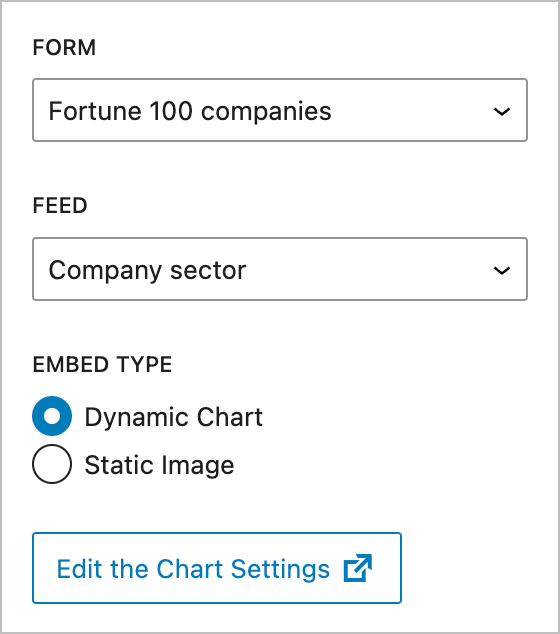Open the Feed dropdown showing Company sector
The image size is (560, 634).
click(280, 269)
